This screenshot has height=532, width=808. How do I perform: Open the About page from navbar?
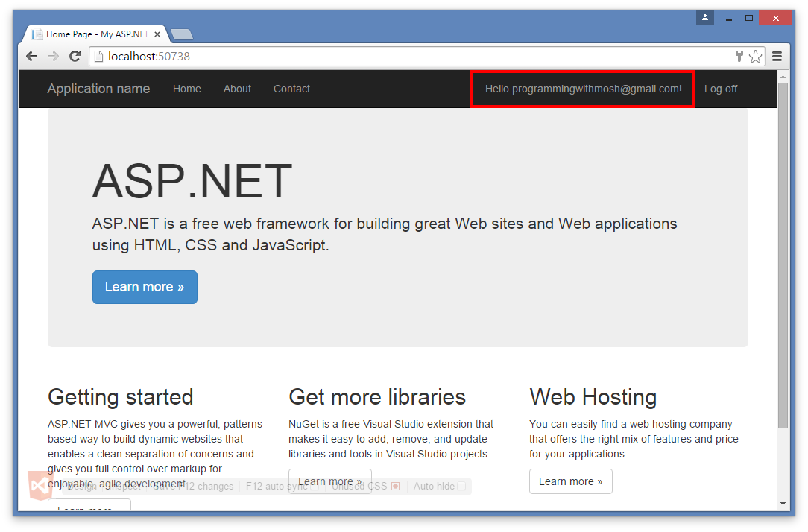(x=237, y=89)
